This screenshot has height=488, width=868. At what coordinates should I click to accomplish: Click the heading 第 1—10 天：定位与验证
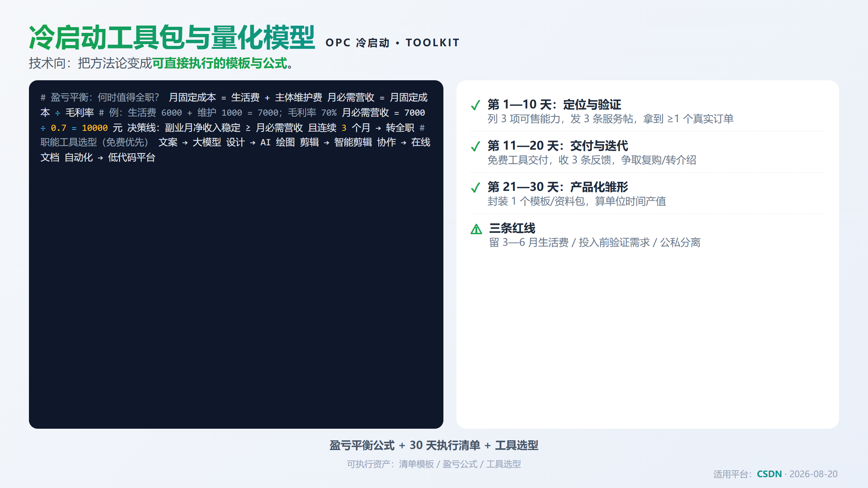(554, 104)
